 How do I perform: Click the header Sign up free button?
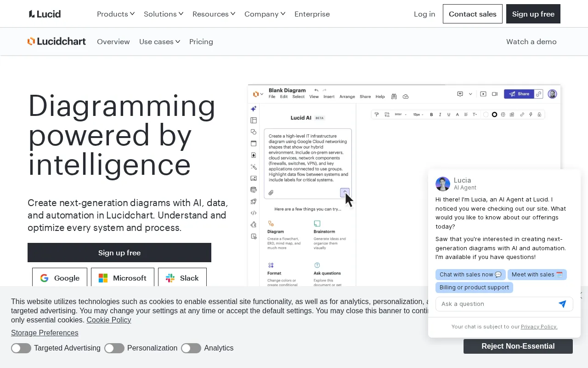point(533,14)
